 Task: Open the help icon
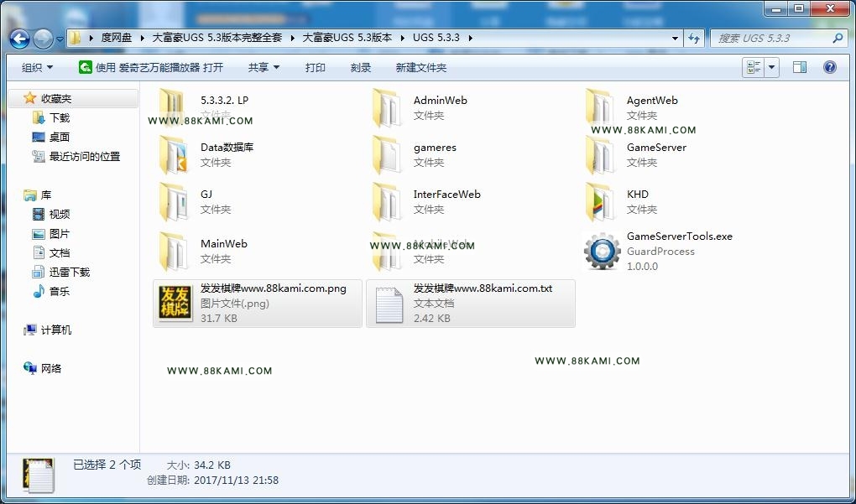(830, 67)
